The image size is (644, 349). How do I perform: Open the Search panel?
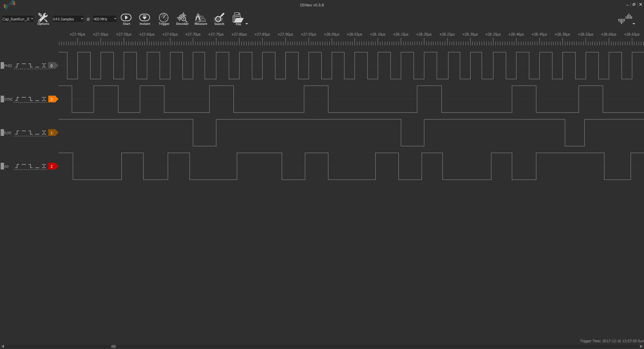pyautogui.click(x=219, y=19)
